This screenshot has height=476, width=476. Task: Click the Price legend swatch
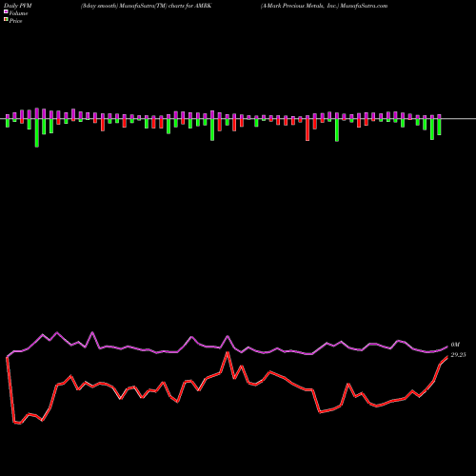point(6,20)
